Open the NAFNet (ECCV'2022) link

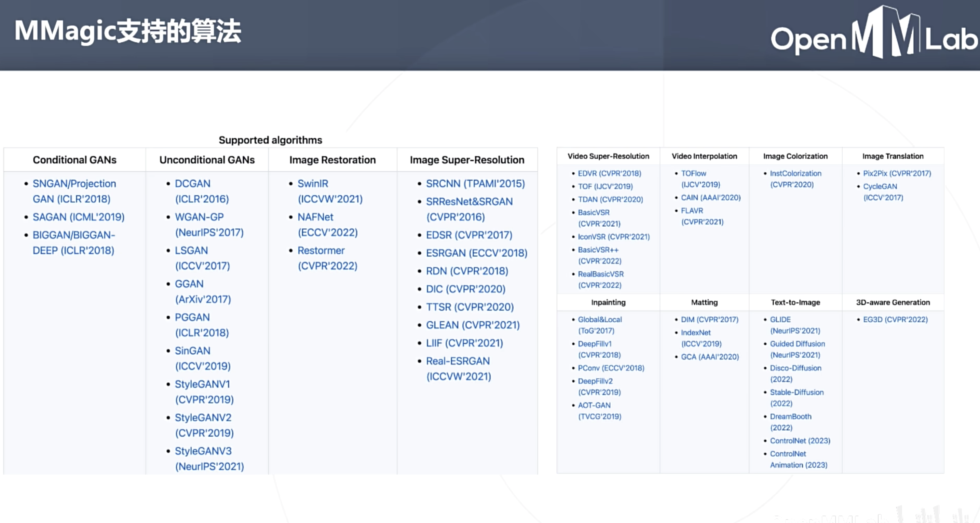tap(315, 217)
